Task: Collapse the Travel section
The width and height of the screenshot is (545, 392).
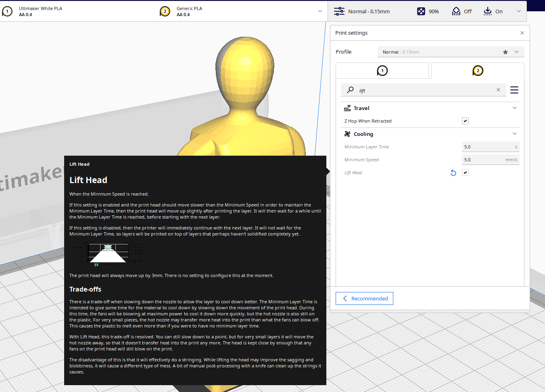Action: [514, 108]
